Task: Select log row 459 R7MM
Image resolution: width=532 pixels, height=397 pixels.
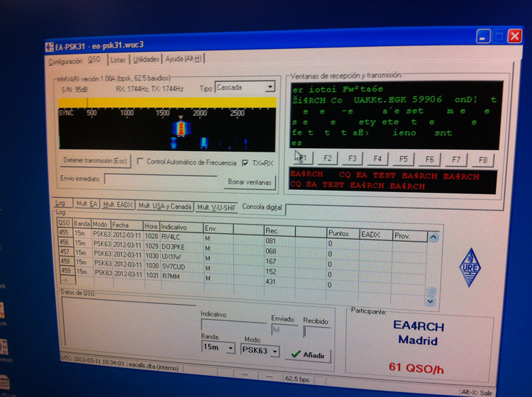Action: [x=243, y=276]
